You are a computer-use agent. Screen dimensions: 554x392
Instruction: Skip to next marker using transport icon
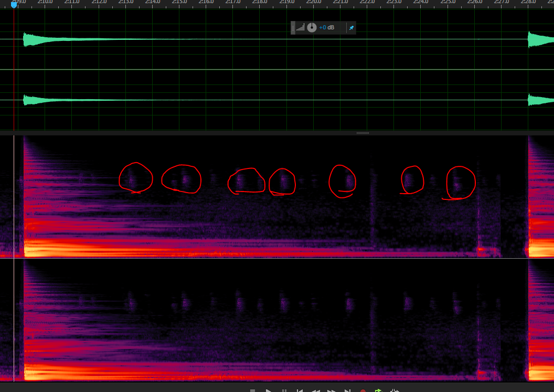[x=347, y=390]
